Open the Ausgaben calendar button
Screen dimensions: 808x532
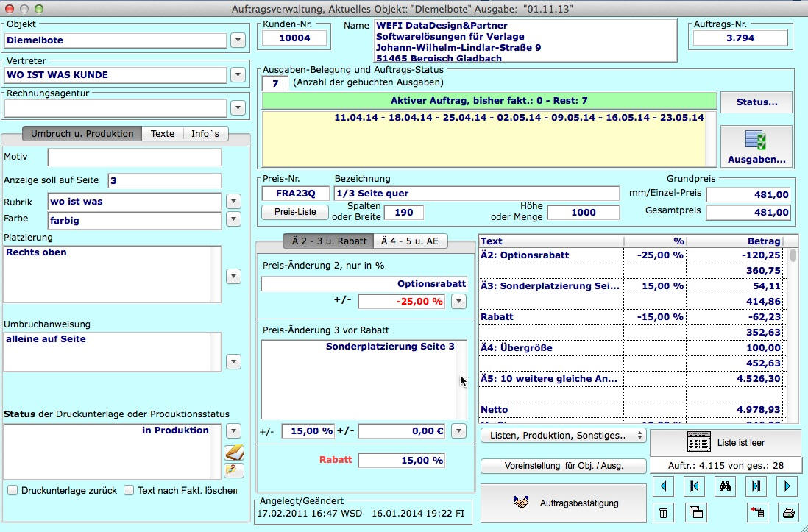(x=756, y=146)
